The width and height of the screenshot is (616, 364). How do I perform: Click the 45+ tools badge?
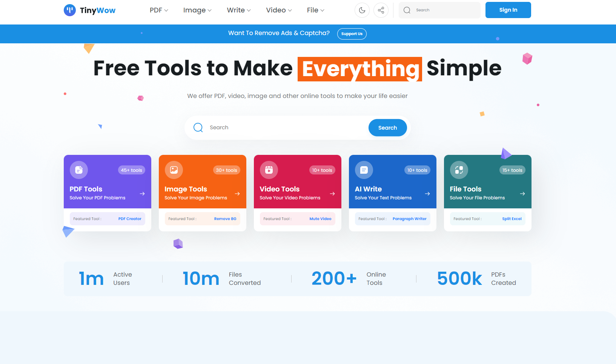132,170
